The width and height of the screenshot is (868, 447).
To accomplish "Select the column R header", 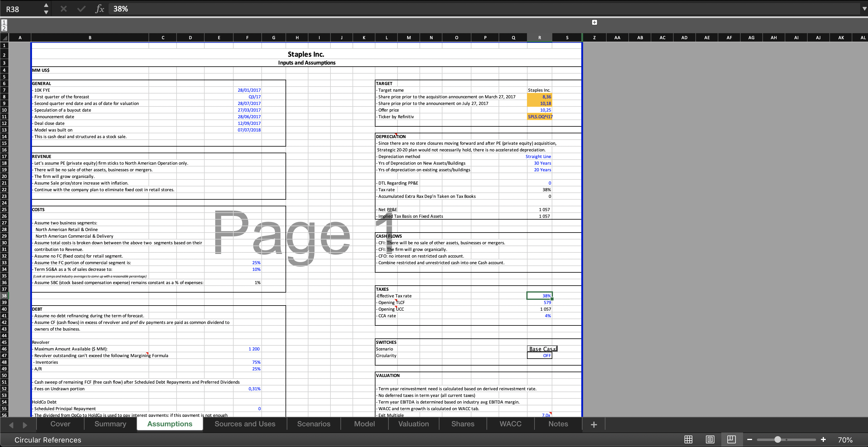I will tap(539, 37).
